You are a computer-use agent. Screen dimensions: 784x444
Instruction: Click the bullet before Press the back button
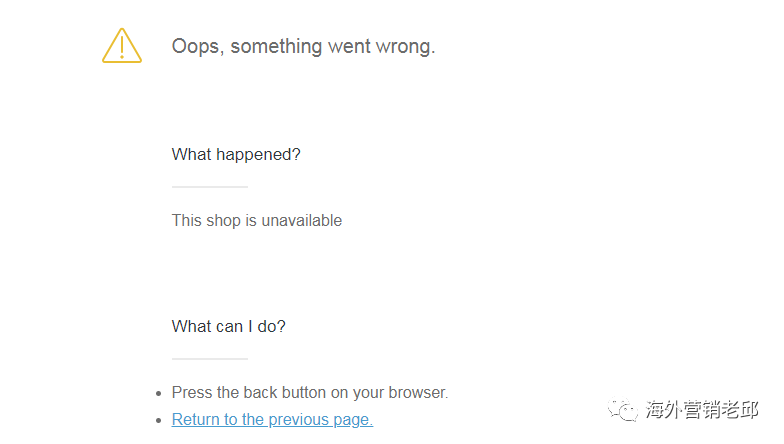pos(158,394)
